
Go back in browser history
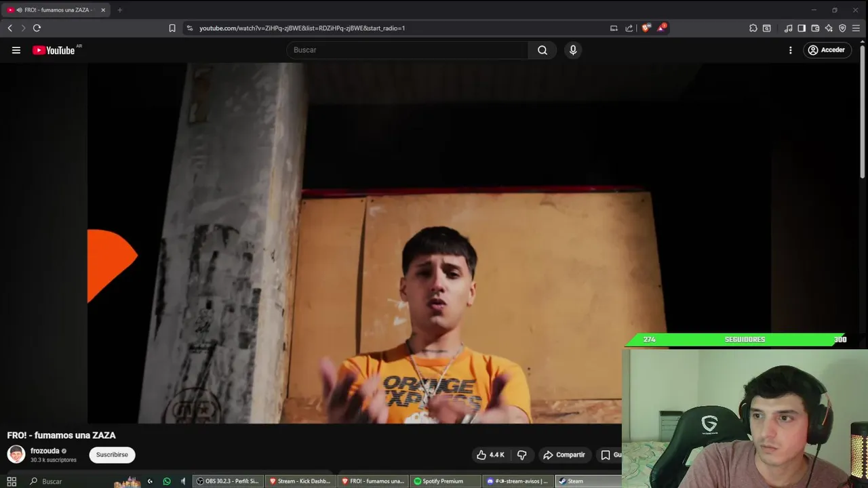pos(9,28)
